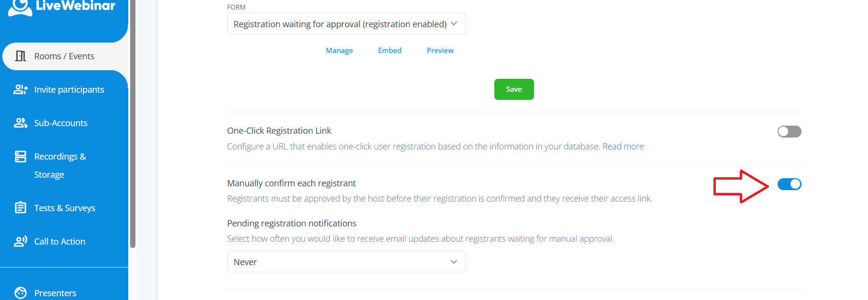868x300 pixels.
Task: Open the Pending registration notifications Never dropdown
Action: pos(346,262)
